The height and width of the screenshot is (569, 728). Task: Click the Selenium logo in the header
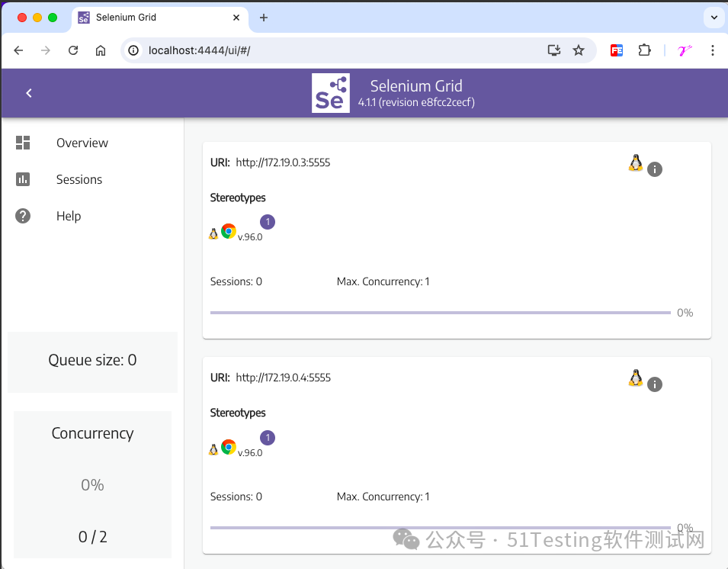(x=331, y=93)
